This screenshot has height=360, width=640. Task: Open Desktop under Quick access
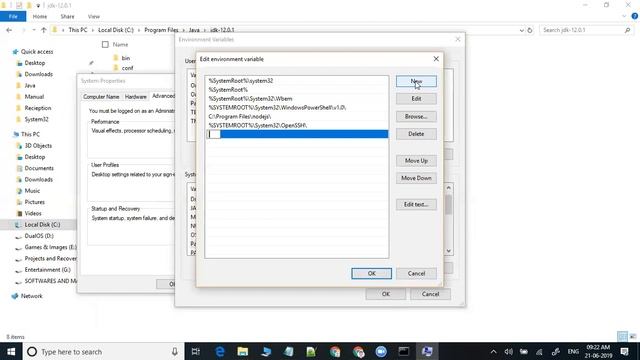[x=35, y=63]
